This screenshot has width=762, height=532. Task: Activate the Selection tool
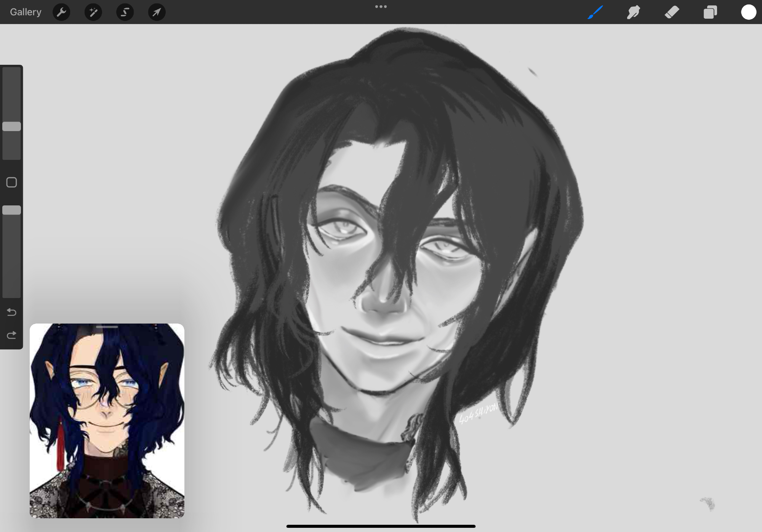[125, 12]
